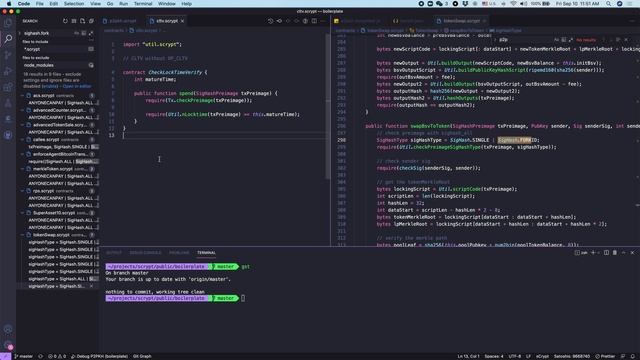Close the terminal panel

[632, 253]
